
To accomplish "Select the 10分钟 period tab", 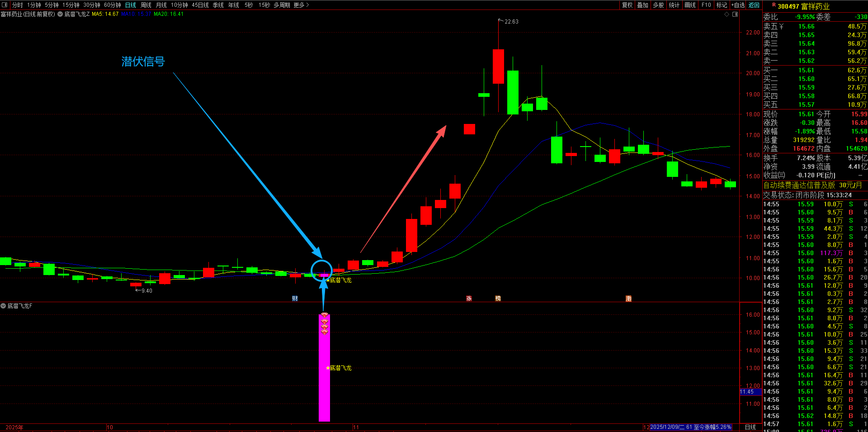I will tap(179, 5).
